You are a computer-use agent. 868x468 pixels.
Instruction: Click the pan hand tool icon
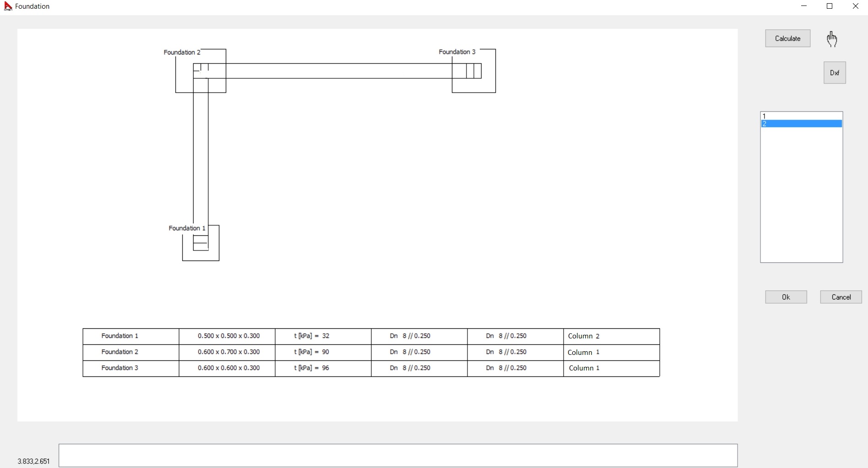(x=832, y=39)
